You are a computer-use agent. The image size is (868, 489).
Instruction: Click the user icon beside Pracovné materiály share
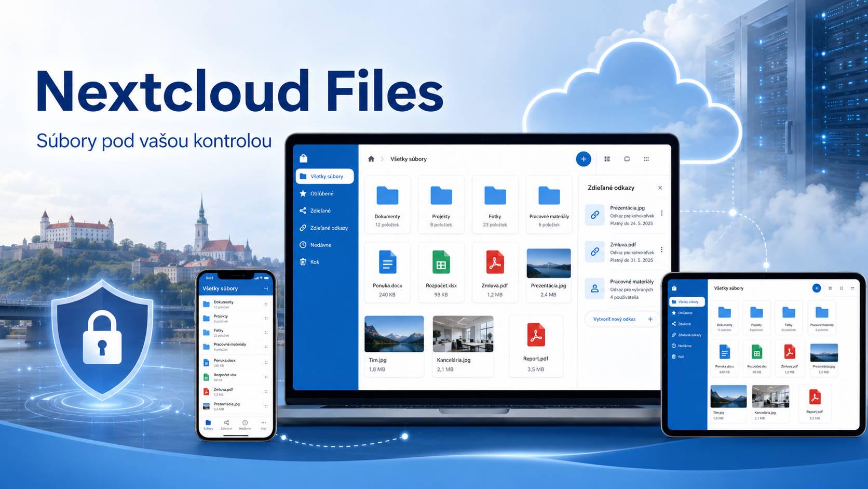click(595, 288)
